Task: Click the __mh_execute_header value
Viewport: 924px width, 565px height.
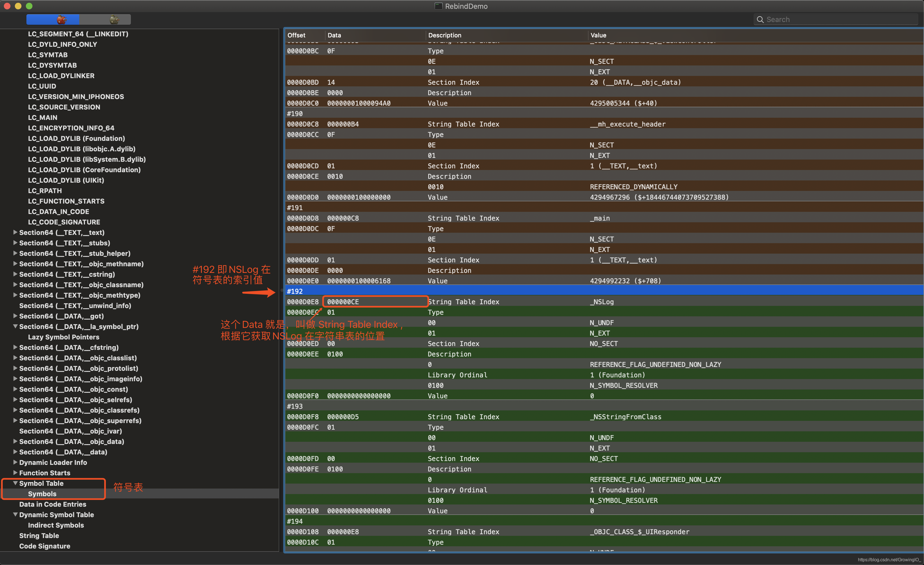Action: (628, 124)
